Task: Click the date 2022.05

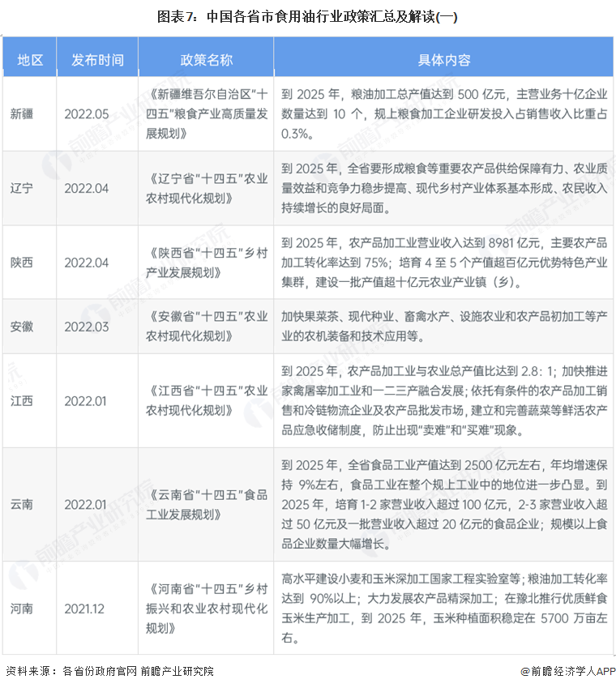Action: point(87,114)
